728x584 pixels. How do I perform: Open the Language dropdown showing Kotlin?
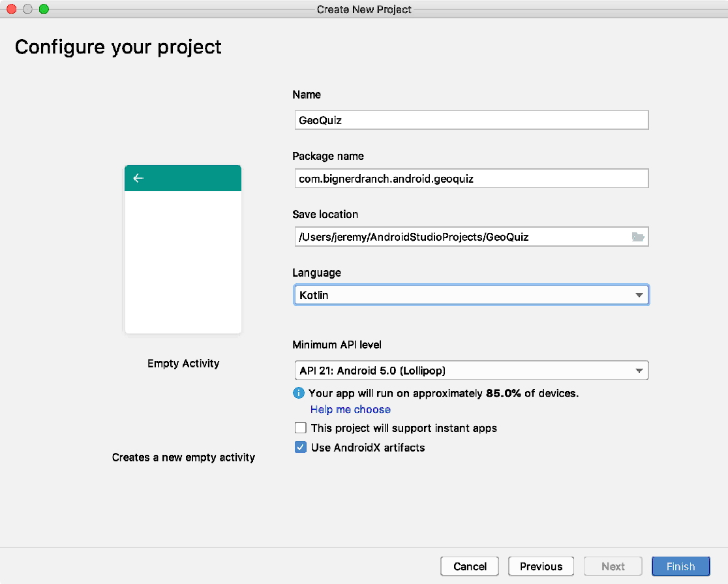point(471,295)
